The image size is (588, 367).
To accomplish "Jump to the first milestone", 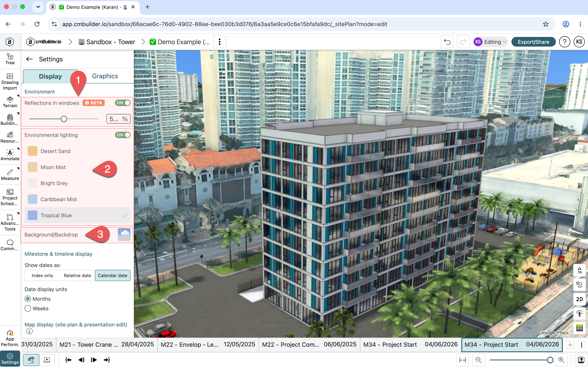I will pyautogui.click(x=68, y=360).
